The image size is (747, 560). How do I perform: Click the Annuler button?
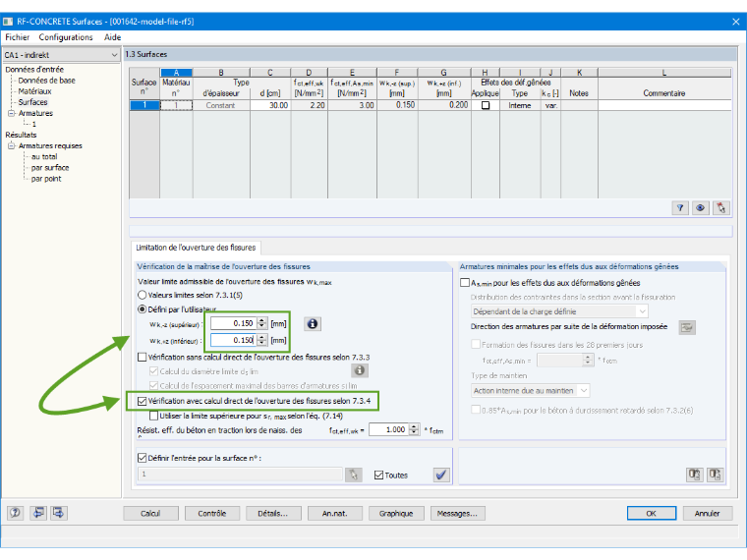pyautogui.click(x=708, y=513)
